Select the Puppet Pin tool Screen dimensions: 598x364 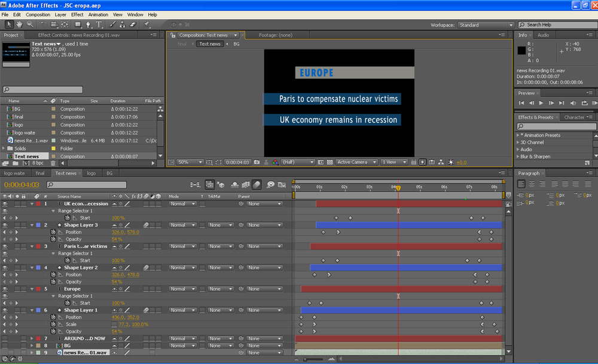147,25
